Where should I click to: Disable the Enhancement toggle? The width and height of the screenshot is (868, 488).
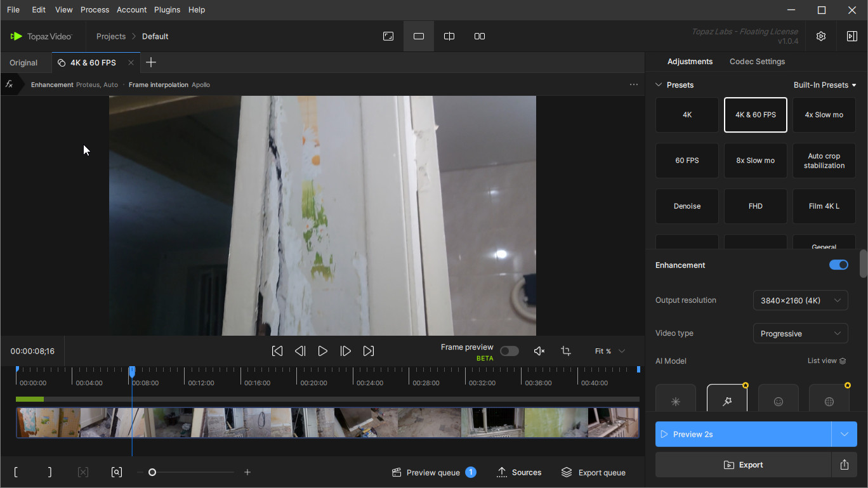tap(838, 265)
